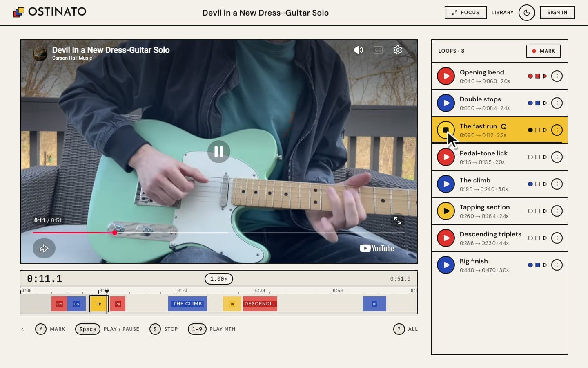Open the playback speed 1.00× selector
Screen dimensions: 588x368
click(219, 279)
